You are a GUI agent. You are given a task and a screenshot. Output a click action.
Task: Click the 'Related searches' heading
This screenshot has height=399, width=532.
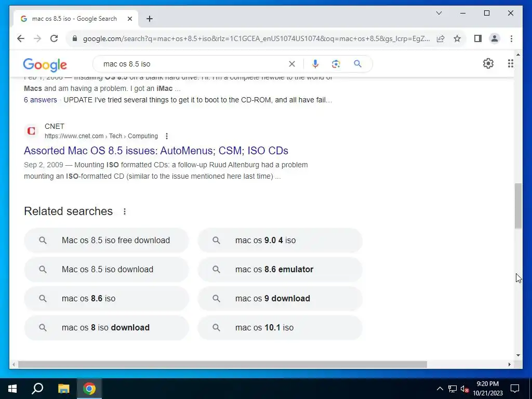[68, 211]
